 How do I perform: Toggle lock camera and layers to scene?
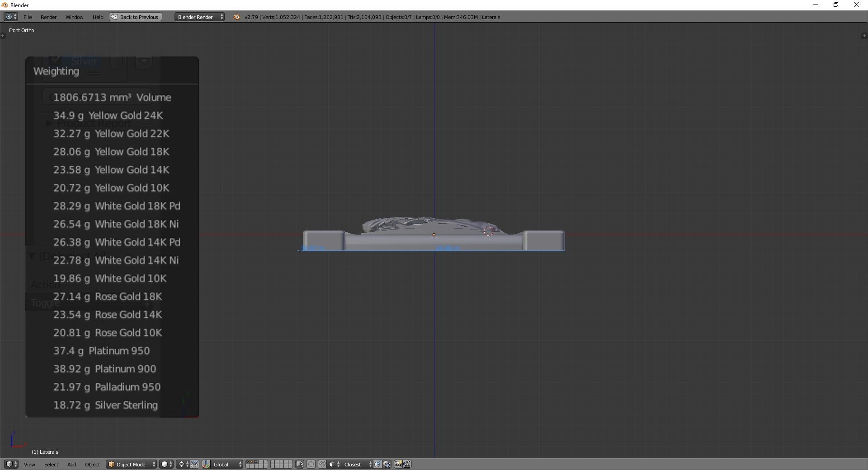(x=300, y=464)
